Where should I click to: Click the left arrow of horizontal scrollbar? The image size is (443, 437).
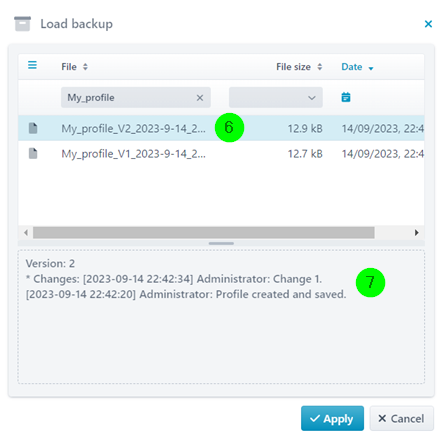click(x=26, y=232)
